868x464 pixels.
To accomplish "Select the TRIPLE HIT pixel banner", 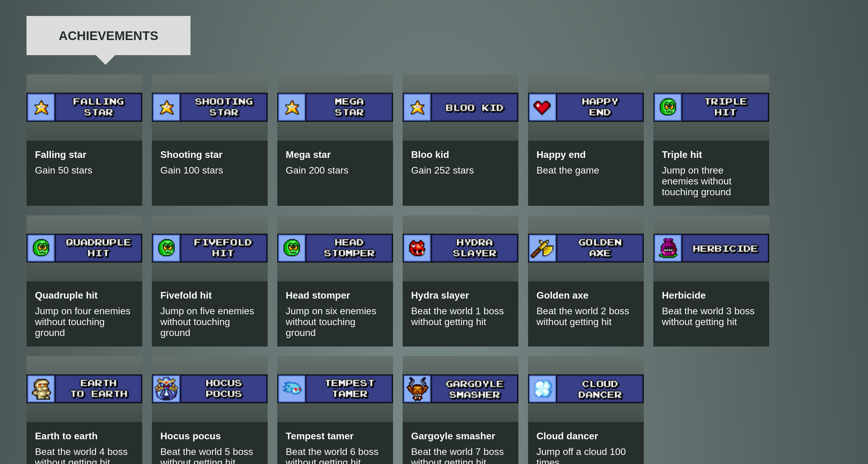I will 711,108.
